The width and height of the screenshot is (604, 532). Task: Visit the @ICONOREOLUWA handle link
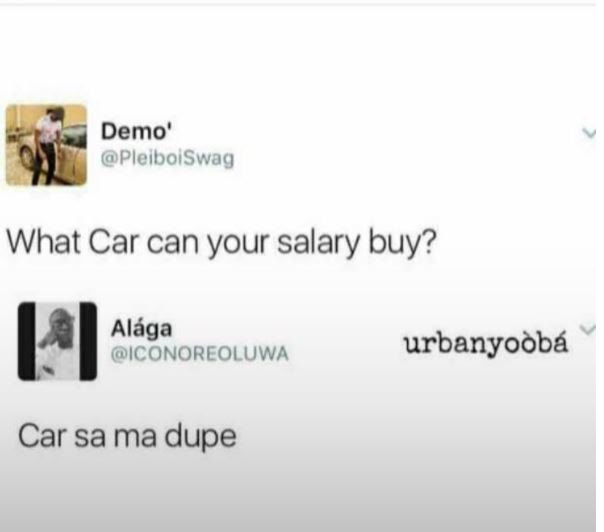click(x=200, y=354)
